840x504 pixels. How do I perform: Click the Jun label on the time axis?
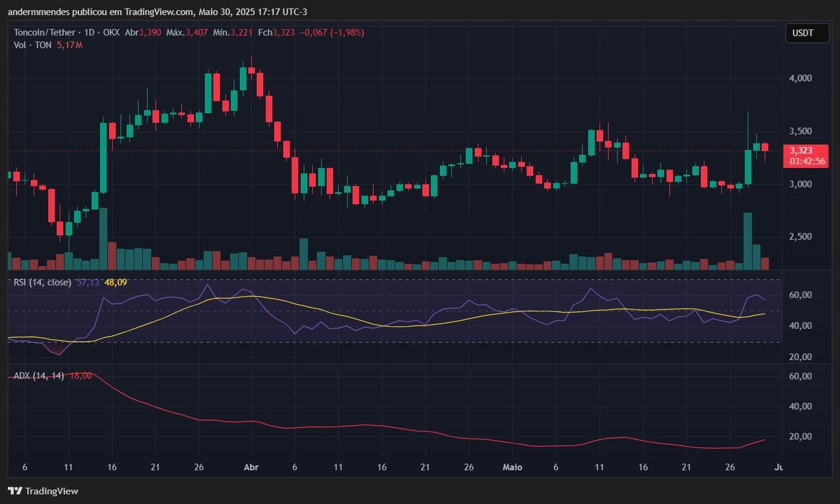tap(779, 467)
